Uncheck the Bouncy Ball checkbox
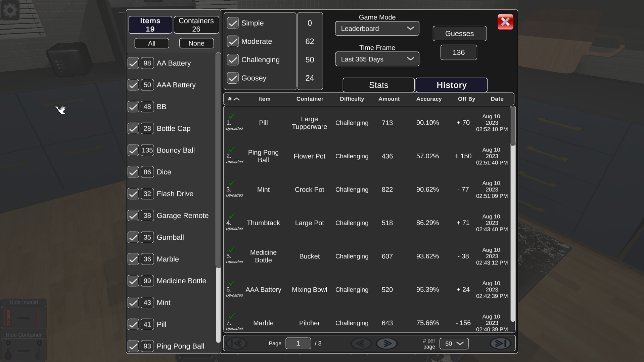Viewport: 644px width, 362px height. (133, 150)
